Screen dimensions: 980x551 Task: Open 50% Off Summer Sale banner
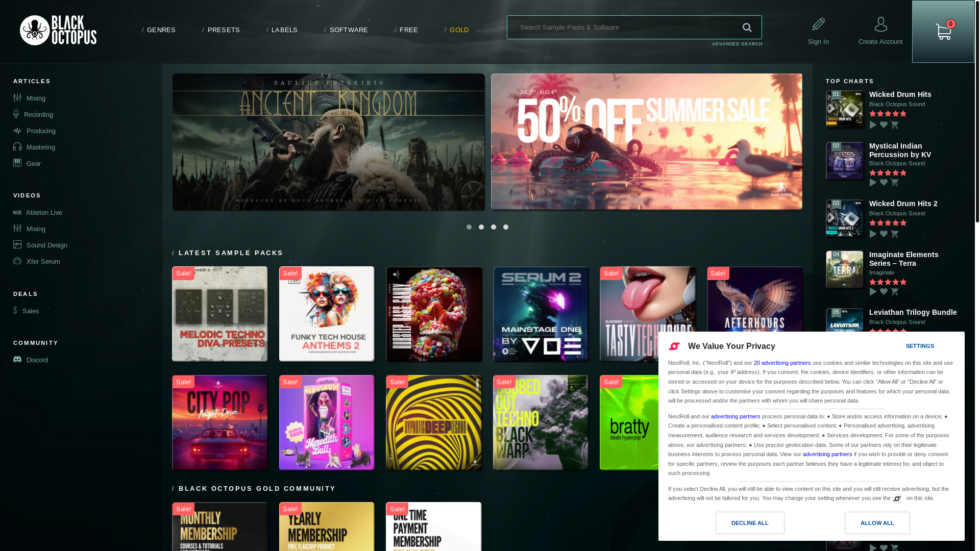[x=647, y=142]
